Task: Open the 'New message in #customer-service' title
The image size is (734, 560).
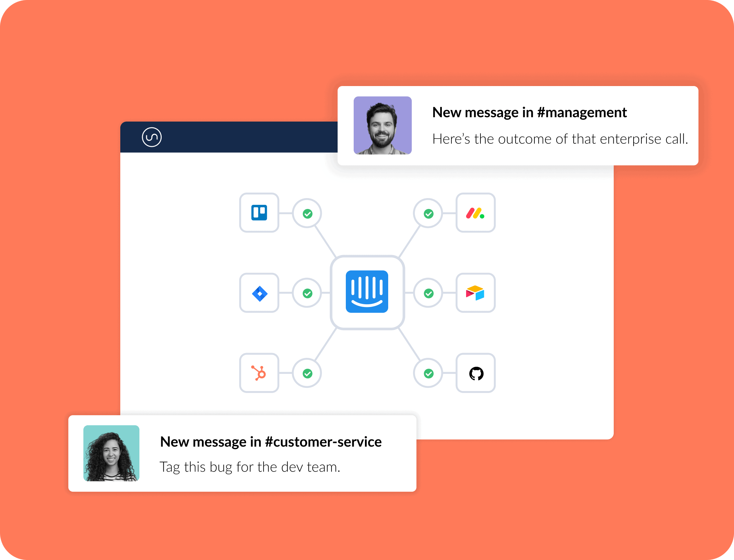Action: coord(271,442)
